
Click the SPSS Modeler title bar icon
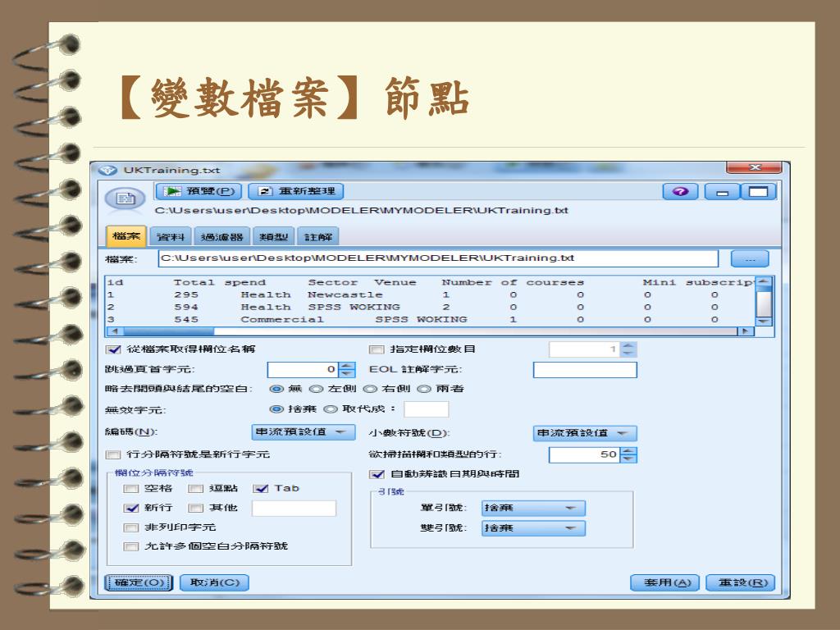pos(107,171)
